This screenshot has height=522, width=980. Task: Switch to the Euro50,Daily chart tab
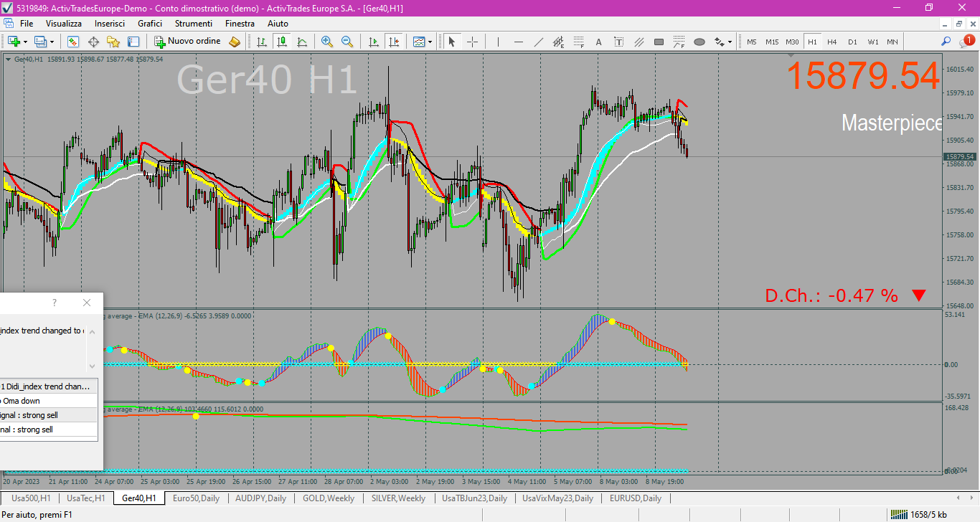click(x=196, y=498)
